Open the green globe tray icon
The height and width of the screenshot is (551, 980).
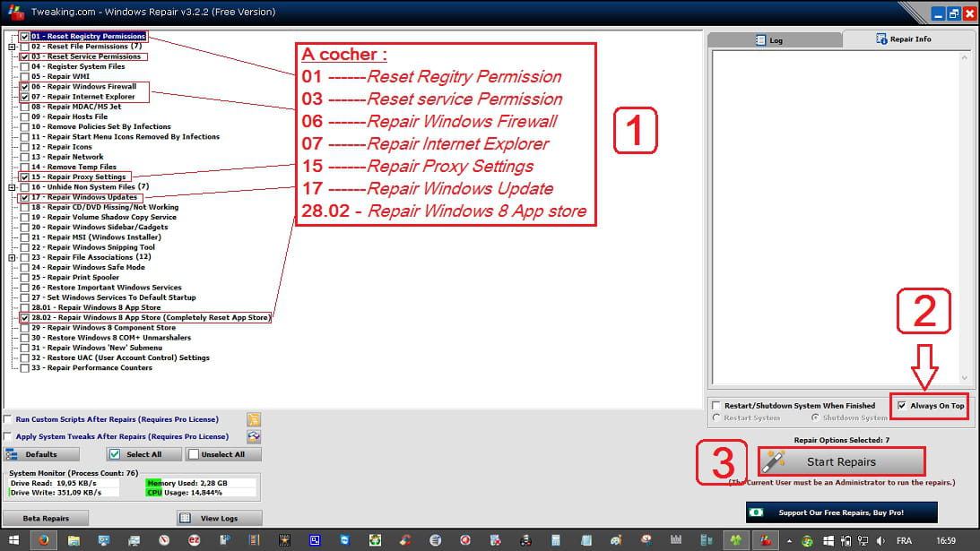[807, 541]
